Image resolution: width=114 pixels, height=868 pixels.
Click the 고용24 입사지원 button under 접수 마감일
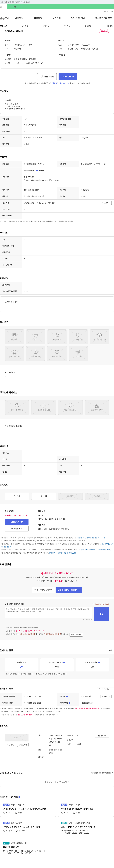17,522
